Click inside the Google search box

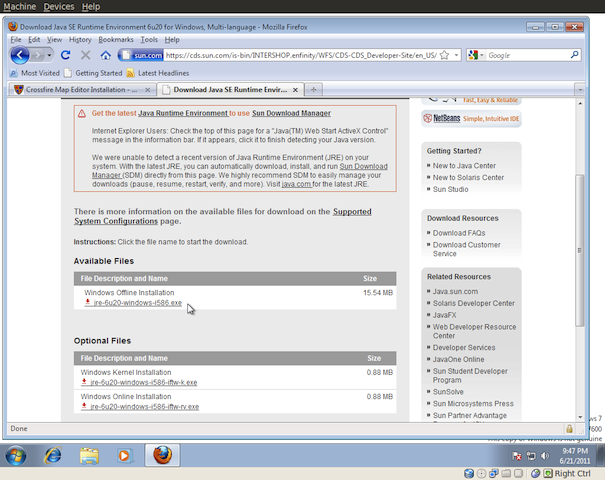pyautogui.click(x=528, y=56)
